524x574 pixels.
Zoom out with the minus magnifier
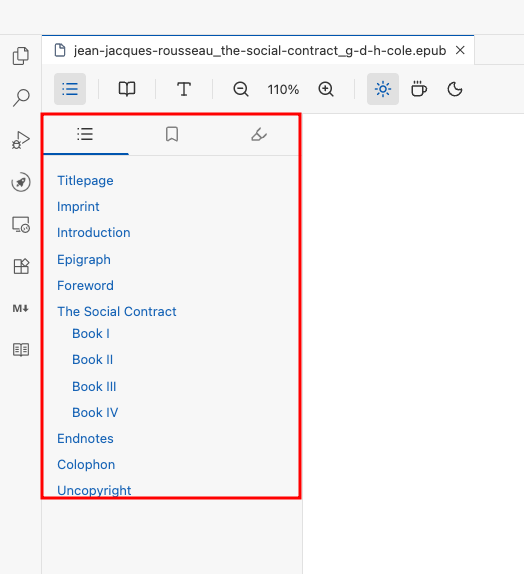coord(241,89)
